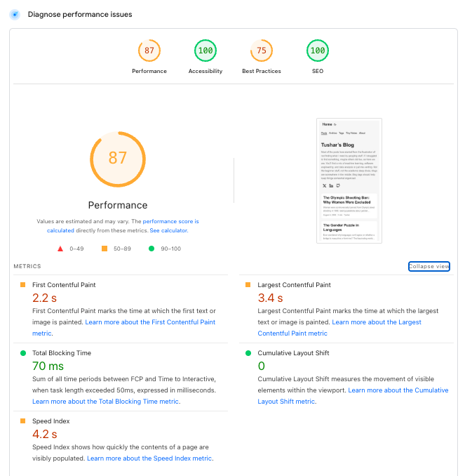The width and height of the screenshot is (472, 476).
Task: Click the blog page screenshot thumbnail
Action: (x=349, y=180)
